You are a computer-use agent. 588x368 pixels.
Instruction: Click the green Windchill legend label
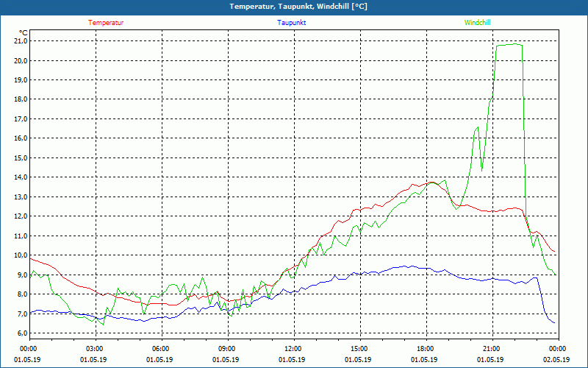click(x=477, y=23)
